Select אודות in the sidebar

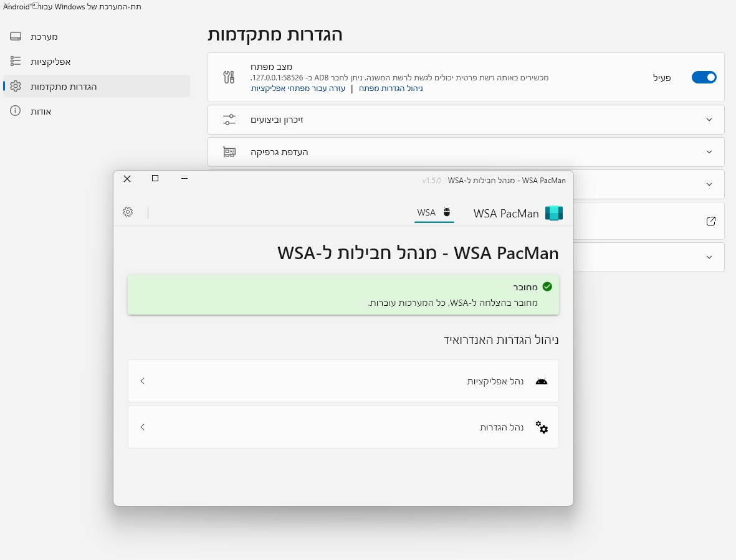96,111
